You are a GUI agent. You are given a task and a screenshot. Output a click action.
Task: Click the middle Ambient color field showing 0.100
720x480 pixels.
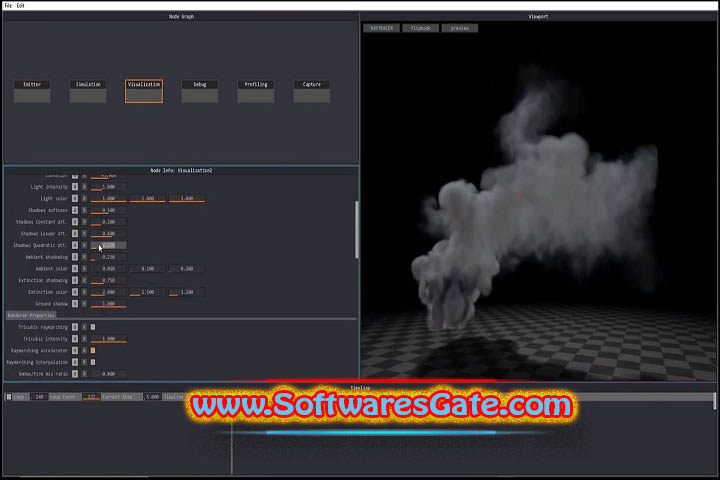[x=147, y=269]
